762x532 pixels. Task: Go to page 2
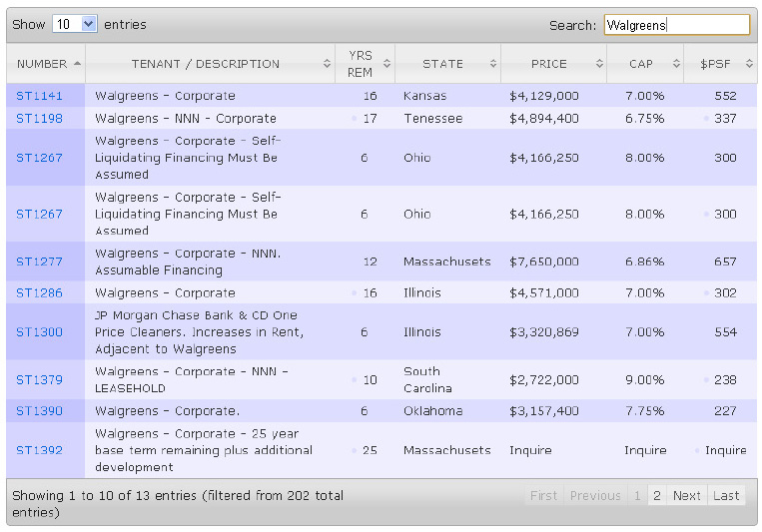657,495
